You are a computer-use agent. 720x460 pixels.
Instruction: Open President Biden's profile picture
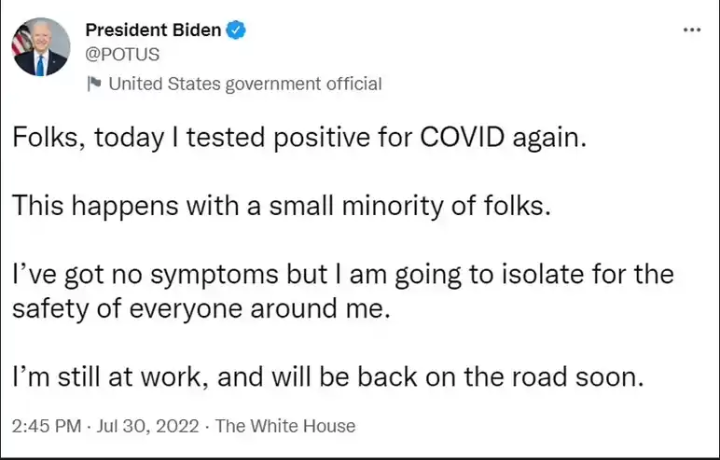[x=41, y=47]
